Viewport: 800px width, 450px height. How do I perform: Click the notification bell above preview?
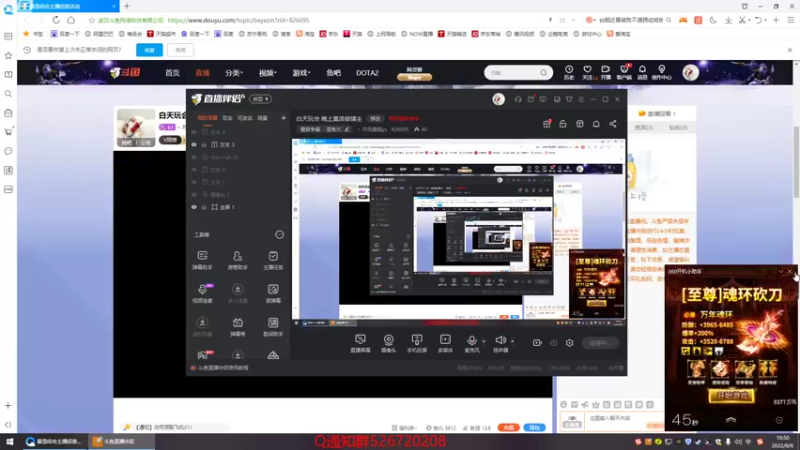(x=596, y=124)
